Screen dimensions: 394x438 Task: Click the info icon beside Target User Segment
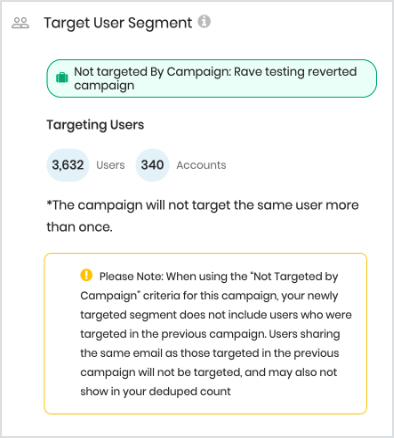point(204,22)
